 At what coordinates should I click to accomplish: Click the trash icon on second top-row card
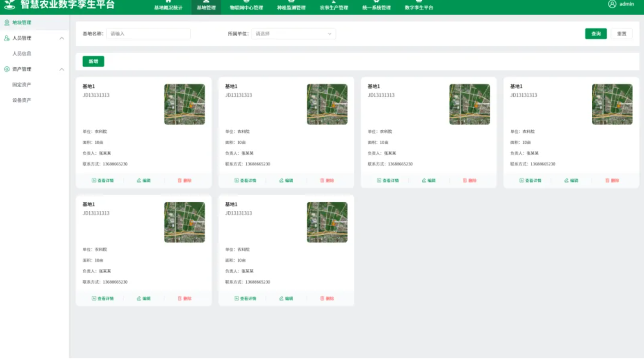pos(322,181)
